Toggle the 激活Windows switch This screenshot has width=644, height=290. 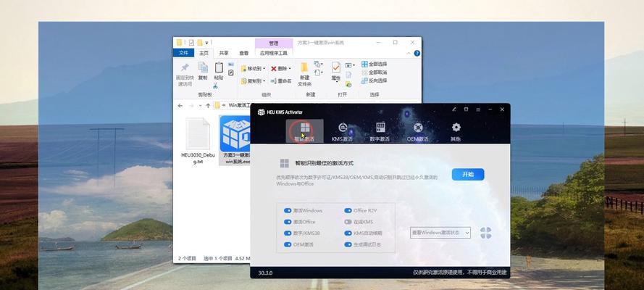pyautogui.click(x=288, y=211)
